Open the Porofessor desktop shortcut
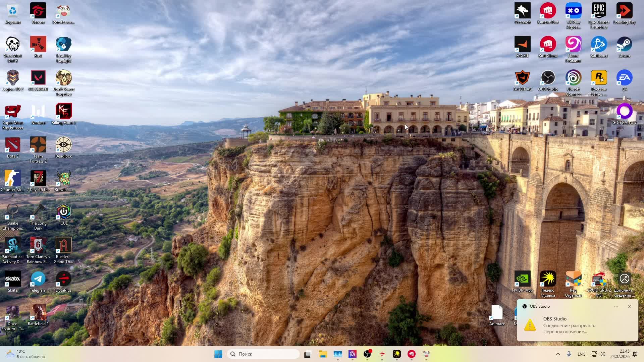The image size is (644, 362). 63,14
